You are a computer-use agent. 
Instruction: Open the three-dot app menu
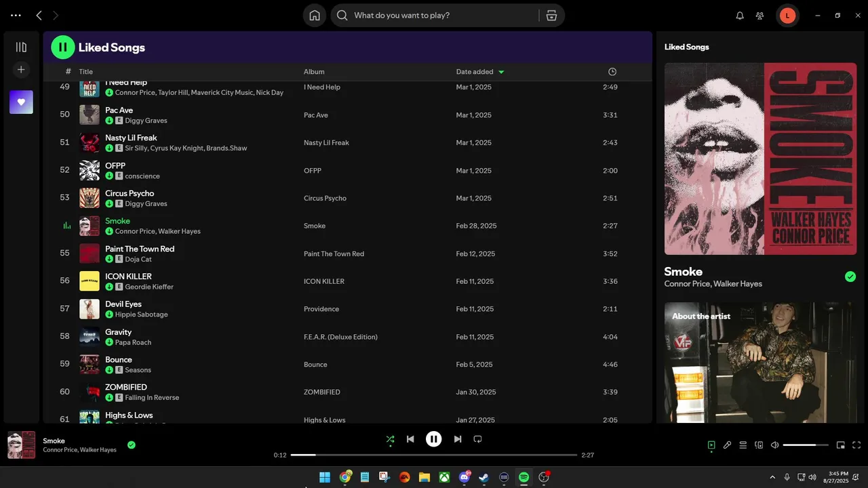point(16,16)
